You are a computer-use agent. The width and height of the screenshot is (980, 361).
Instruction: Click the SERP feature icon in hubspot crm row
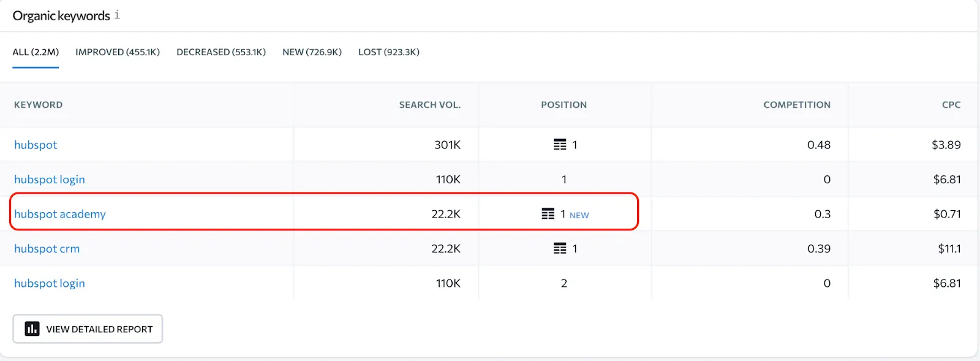click(560, 248)
